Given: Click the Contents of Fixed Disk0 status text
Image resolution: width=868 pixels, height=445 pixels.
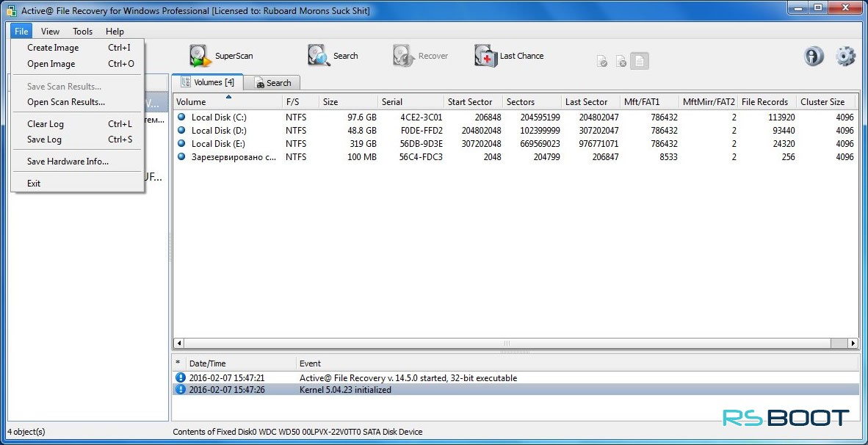Looking at the screenshot, I should click(298, 432).
